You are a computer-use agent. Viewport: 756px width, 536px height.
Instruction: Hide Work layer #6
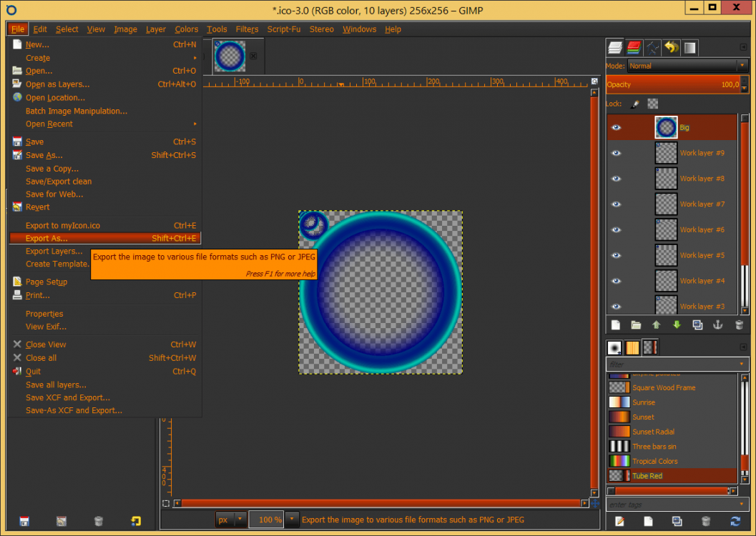point(617,229)
